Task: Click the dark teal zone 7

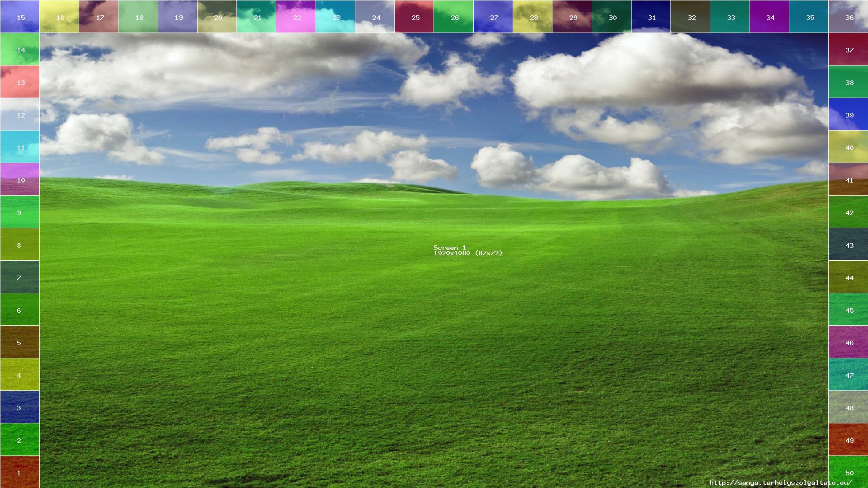Action: [19, 277]
